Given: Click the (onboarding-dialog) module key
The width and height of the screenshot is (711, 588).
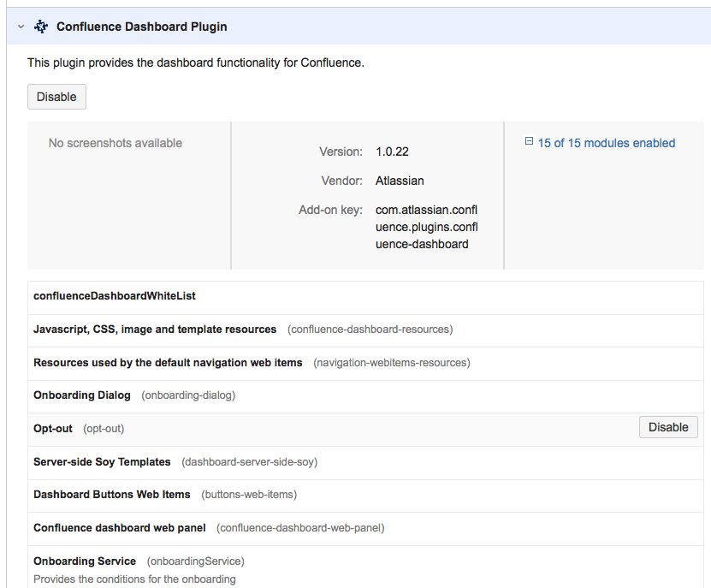Looking at the screenshot, I should [188, 395].
